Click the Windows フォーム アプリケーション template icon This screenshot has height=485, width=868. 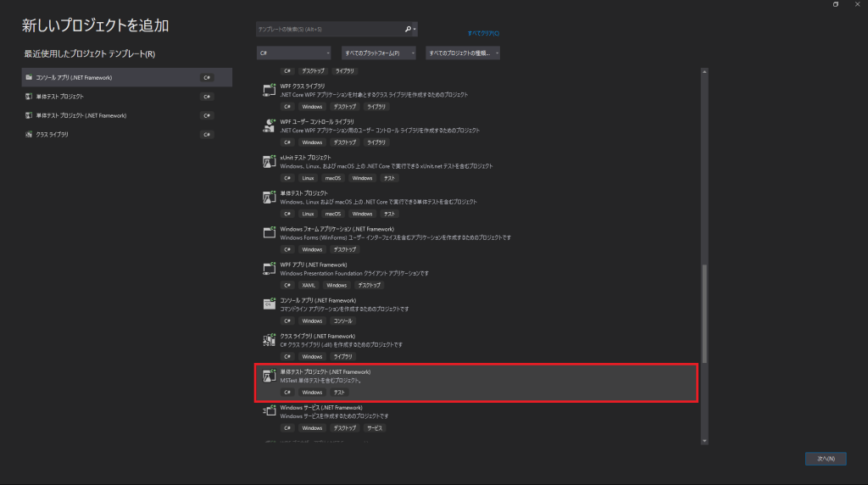[270, 232]
